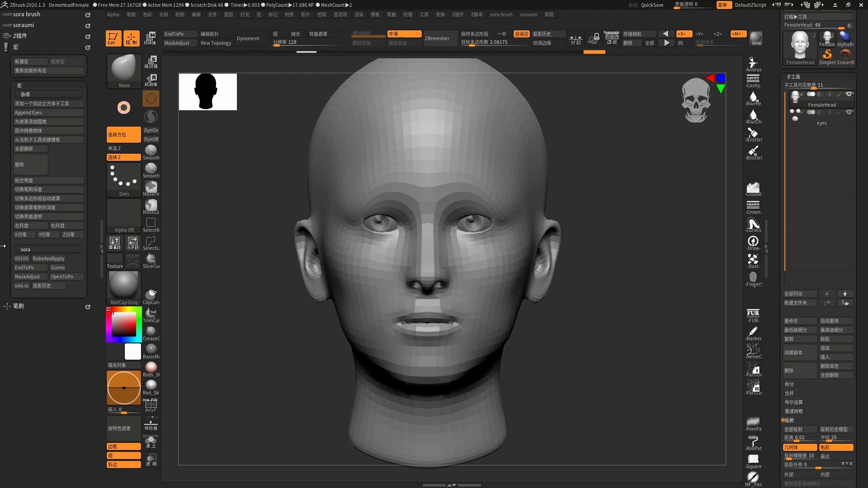The image size is (868, 488).
Task: Choose the Dots stroke type
Action: (x=124, y=179)
